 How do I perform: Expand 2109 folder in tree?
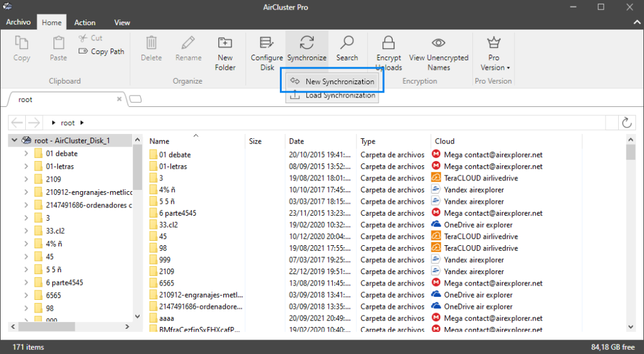coord(26,179)
